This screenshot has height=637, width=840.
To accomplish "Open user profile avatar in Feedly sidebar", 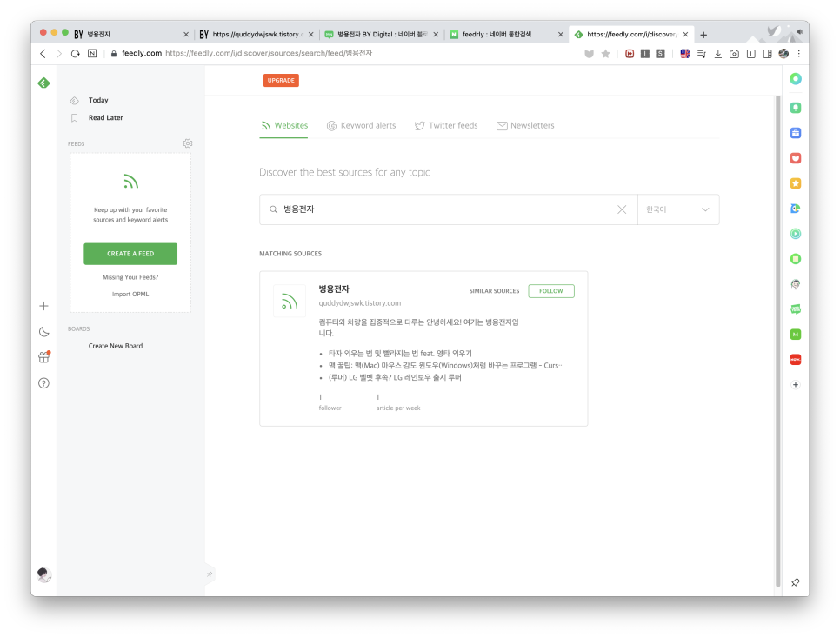I will coord(44,575).
